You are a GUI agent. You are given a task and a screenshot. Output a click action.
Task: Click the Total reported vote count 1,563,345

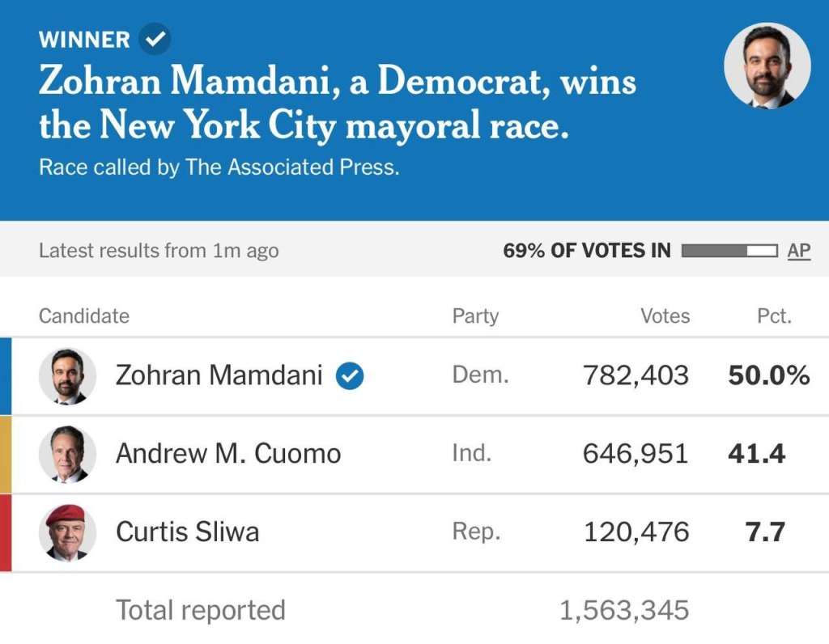point(624,610)
